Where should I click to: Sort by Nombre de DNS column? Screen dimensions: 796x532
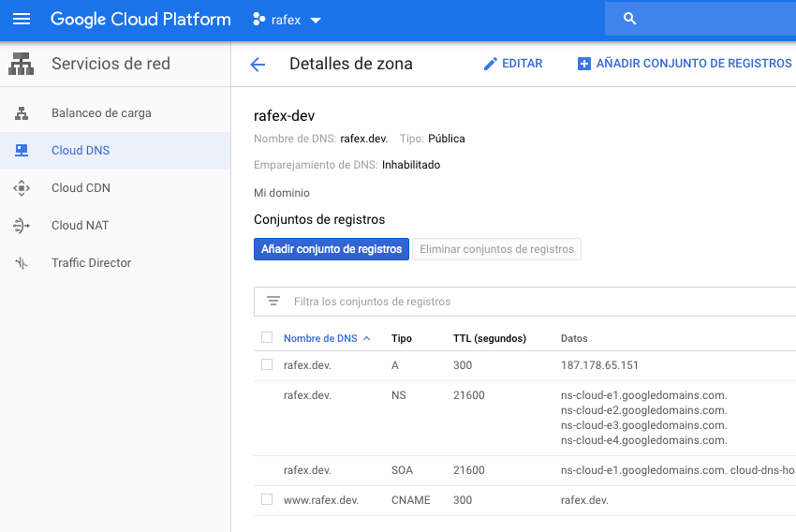pyautogui.click(x=320, y=339)
